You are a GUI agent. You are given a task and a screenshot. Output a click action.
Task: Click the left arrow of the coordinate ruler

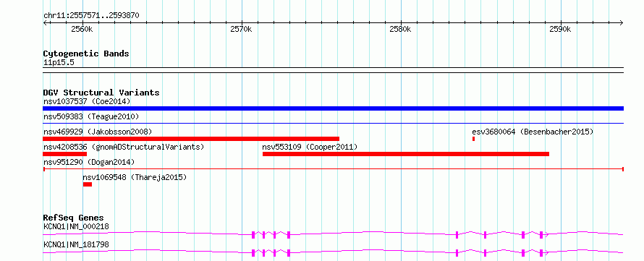46,23
